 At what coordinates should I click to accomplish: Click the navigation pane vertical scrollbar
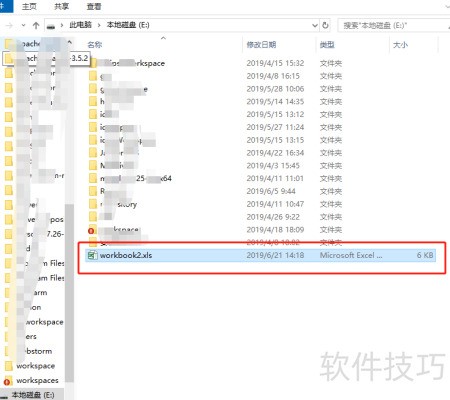[69, 293]
